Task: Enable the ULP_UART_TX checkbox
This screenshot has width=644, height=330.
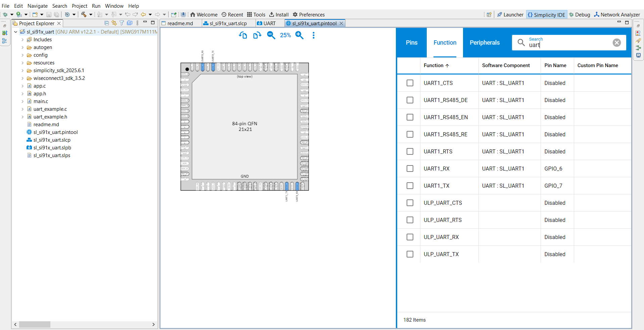Action: 410,254
